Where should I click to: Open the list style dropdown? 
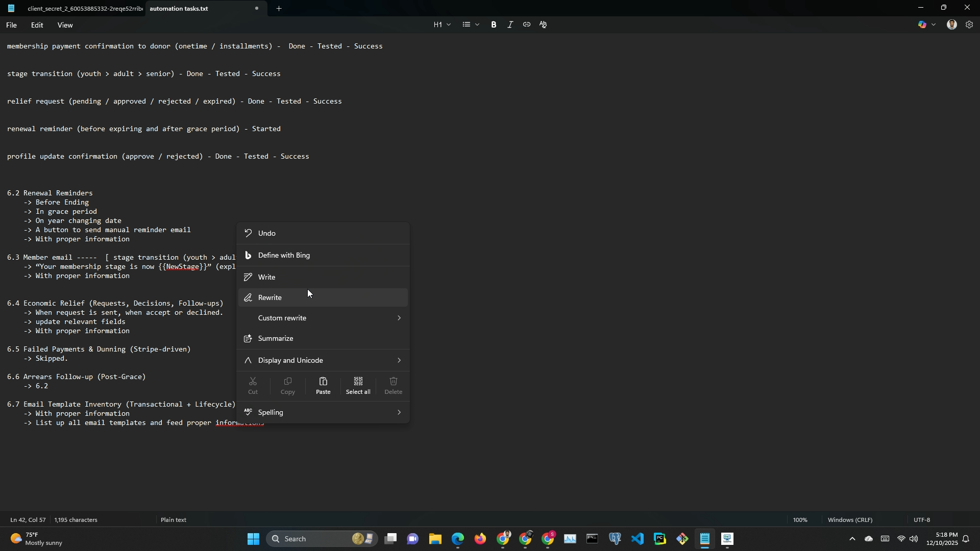click(471, 24)
